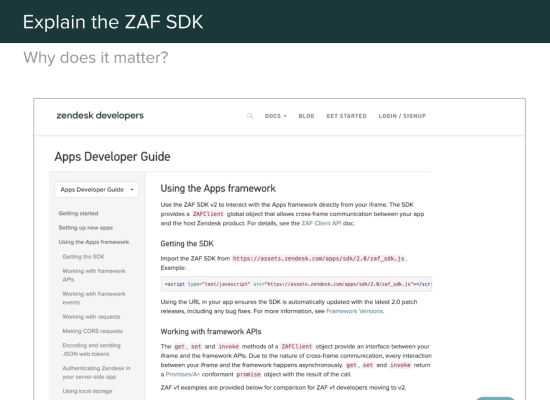The image size is (550, 400).
Task: Expand the Apps Developer Guide selector
Action: pos(96,189)
